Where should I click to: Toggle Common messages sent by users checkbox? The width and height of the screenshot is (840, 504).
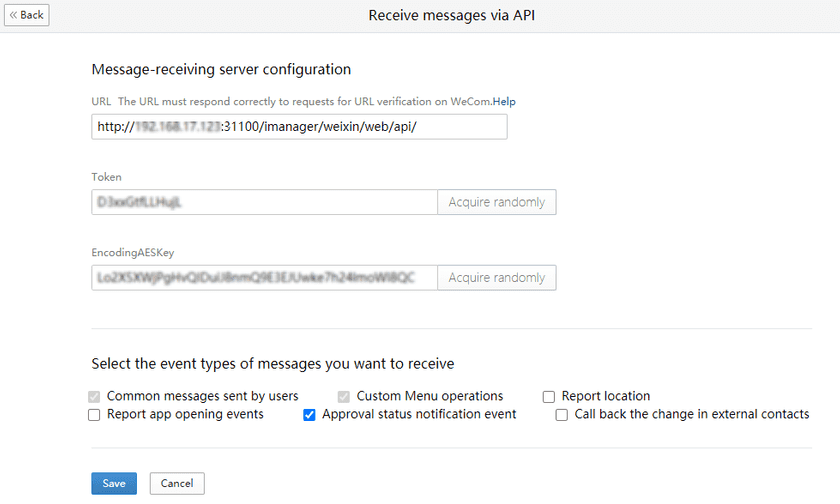tap(95, 396)
